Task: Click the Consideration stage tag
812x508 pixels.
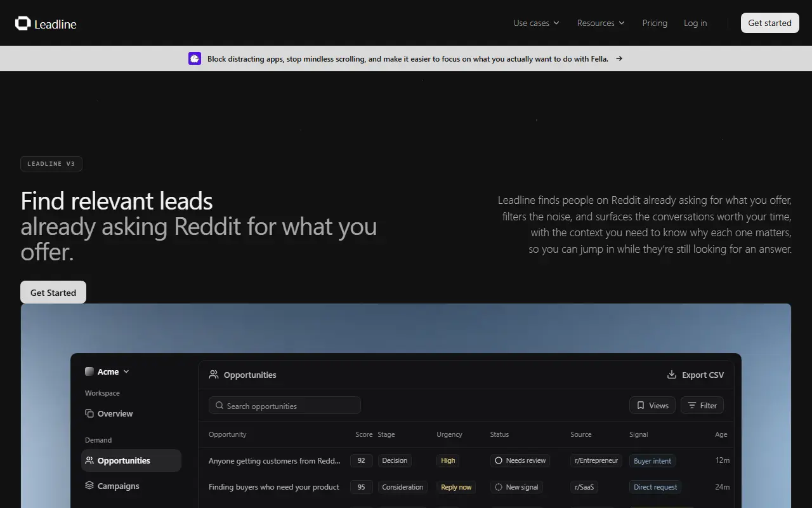Action: coord(403,487)
